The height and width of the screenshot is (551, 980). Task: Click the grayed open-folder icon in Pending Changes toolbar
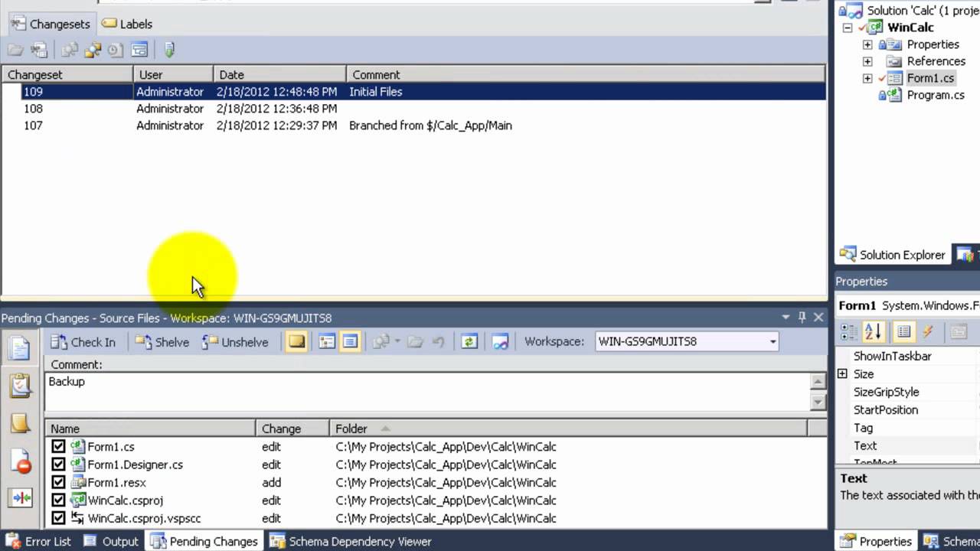[416, 342]
